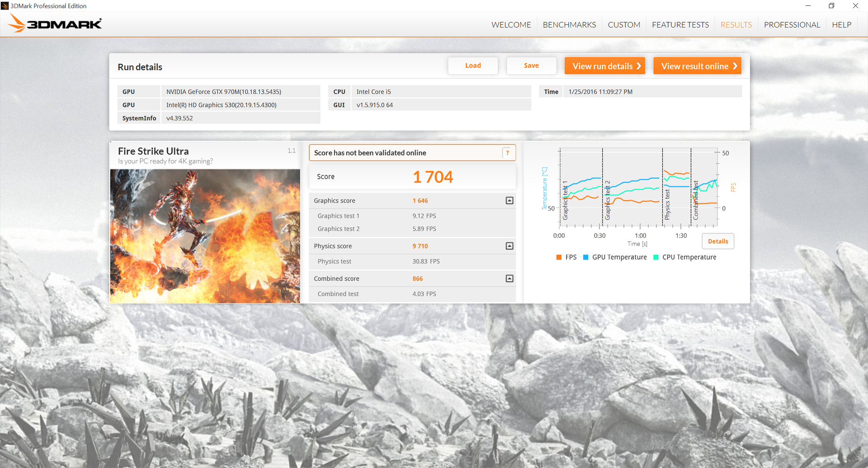This screenshot has height=468, width=868.
Task: Click the question mark validation help icon
Action: point(507,153)
